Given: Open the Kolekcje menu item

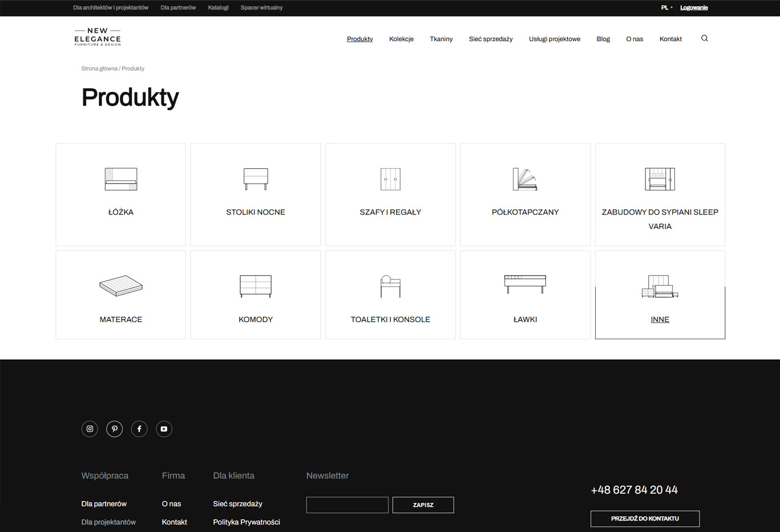Looking at the screenshot, I should point(401,39).
